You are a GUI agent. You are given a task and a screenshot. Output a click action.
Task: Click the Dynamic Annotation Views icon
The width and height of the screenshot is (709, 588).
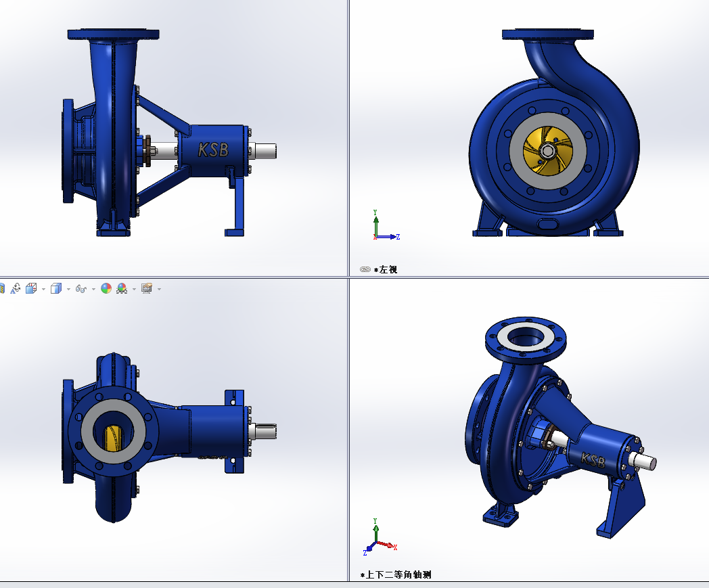(16, 288)
